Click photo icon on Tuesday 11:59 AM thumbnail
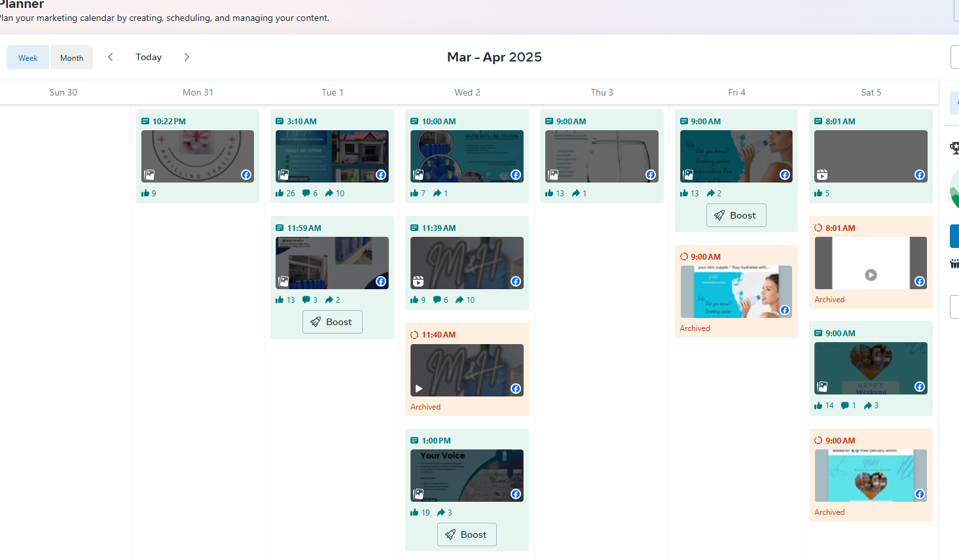The height and width of the screenshot is (560, 959). pyautogui.click(x=283, y=281)
